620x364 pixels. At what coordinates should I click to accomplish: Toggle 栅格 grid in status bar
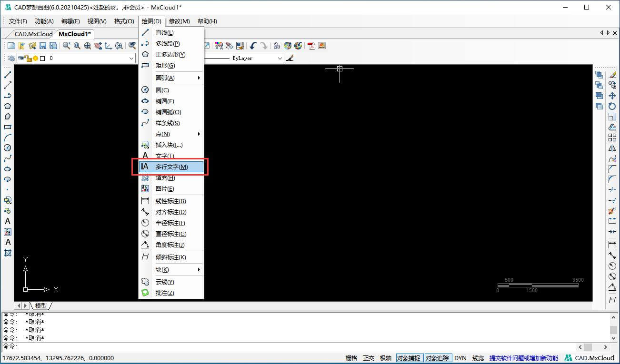pos(351,358)
